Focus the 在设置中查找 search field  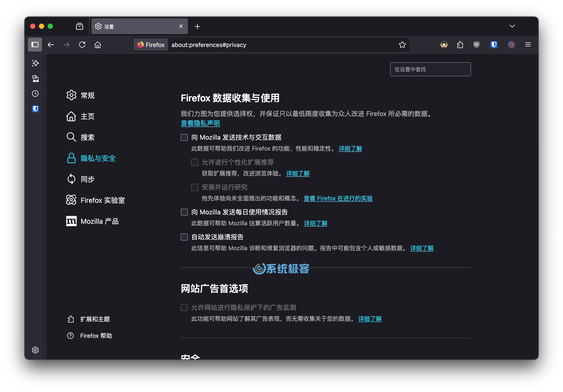[x=430, y=69]
